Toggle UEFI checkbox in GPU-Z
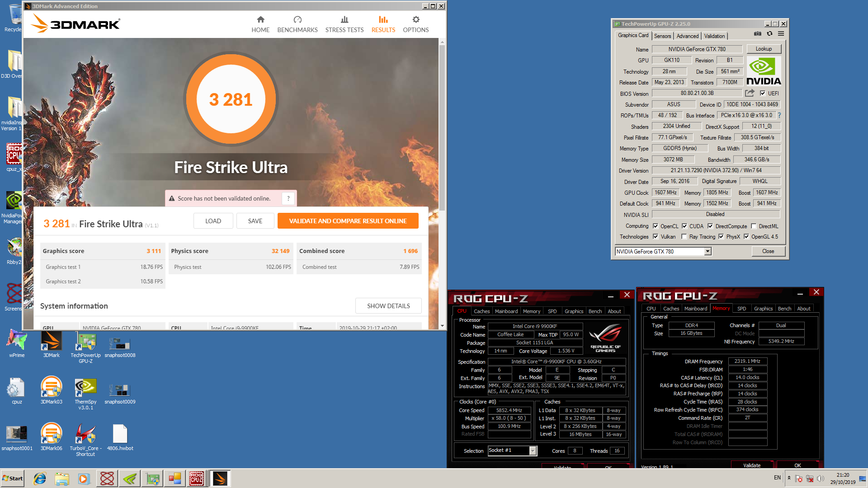The width and height of the screenshot is (868, 488). click(x=763, y=94)
